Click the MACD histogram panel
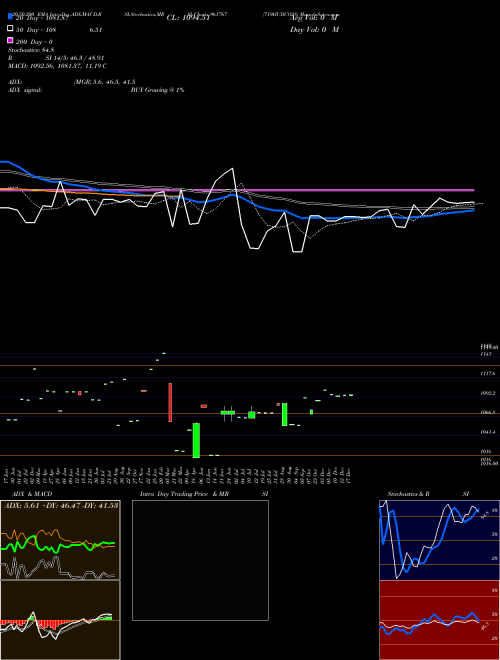 pyautogui.click(x=60, y=620)
